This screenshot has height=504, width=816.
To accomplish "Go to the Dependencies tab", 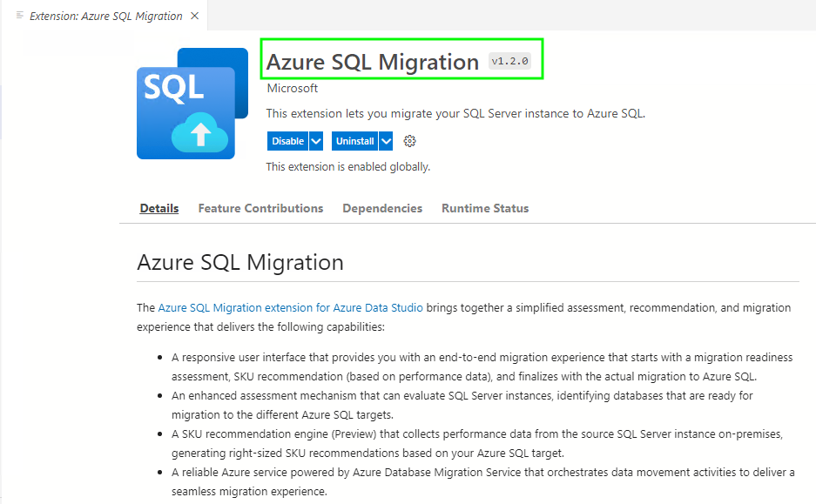I will [x=382, y=208].
